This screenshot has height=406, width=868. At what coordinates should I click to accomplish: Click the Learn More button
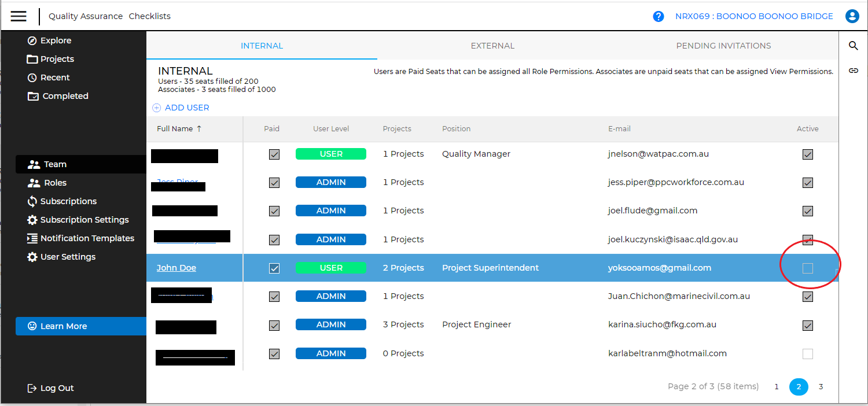pyautogui.click(x=81, y=326)
